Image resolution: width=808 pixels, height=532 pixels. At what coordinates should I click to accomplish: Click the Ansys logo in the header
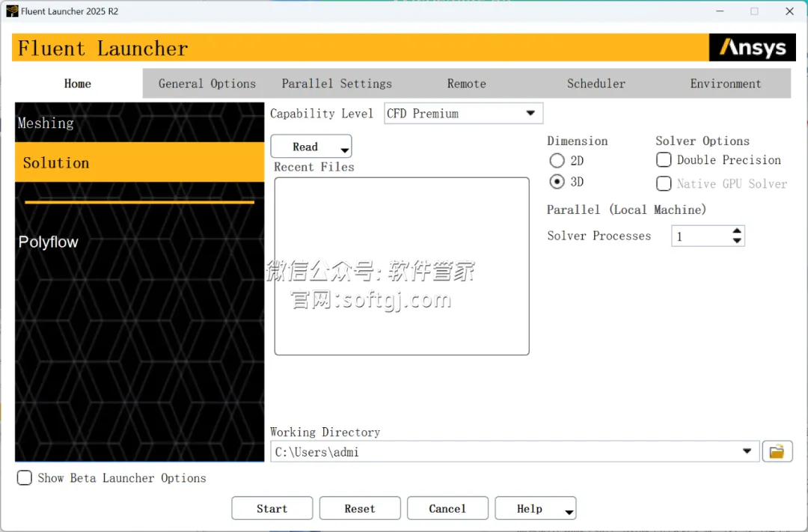753,47
